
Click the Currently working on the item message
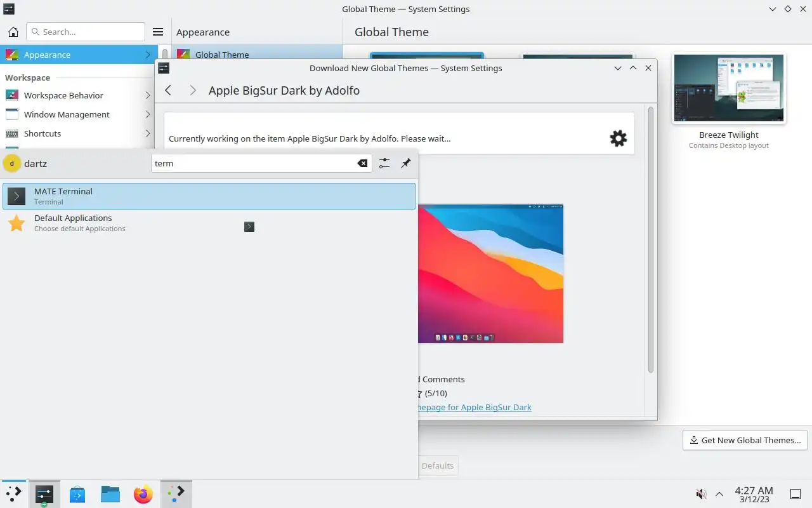310,138
